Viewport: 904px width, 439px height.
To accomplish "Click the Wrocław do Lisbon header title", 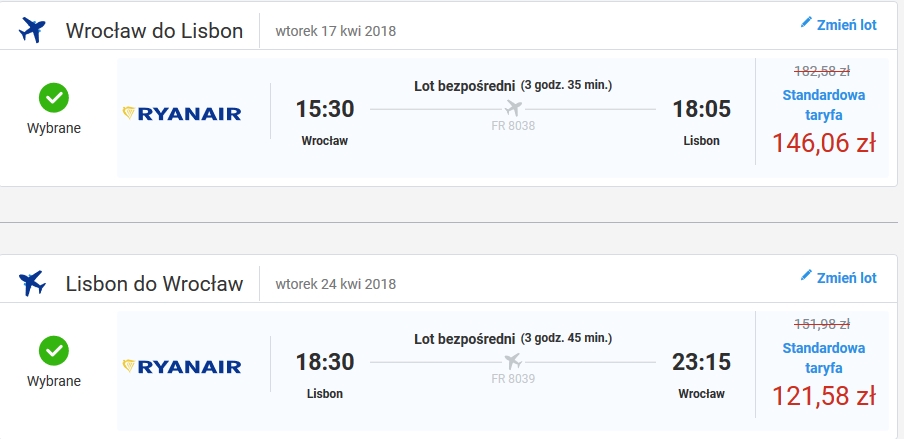I will tap(154, 31).
